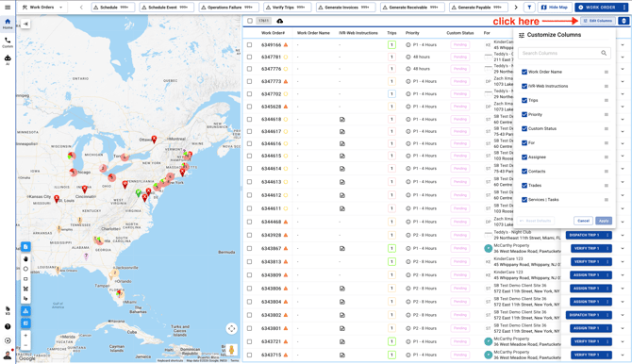Screen dimensions: 632x364
Task: Expand row of order 6349166 with chevron
Action: click(x=623, y=45)
